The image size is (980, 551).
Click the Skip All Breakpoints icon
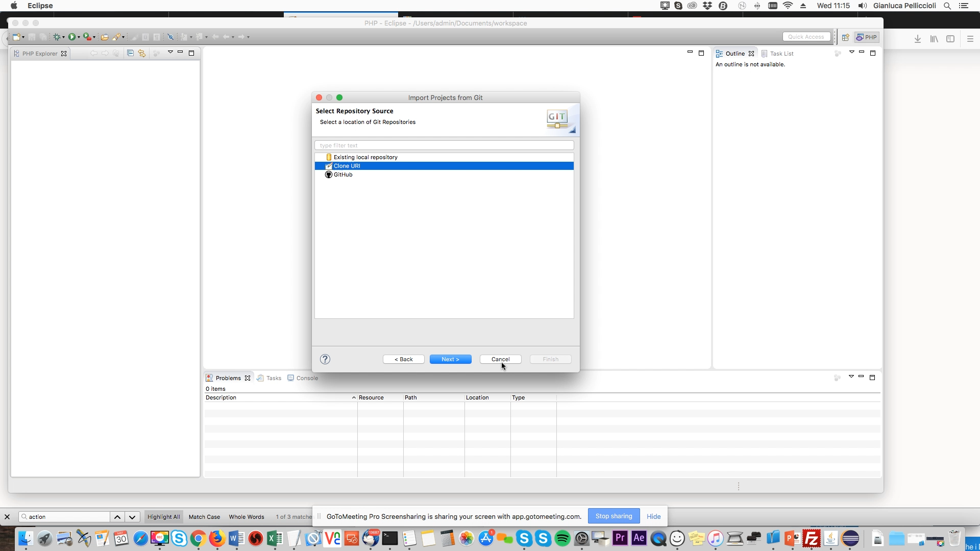170,37
